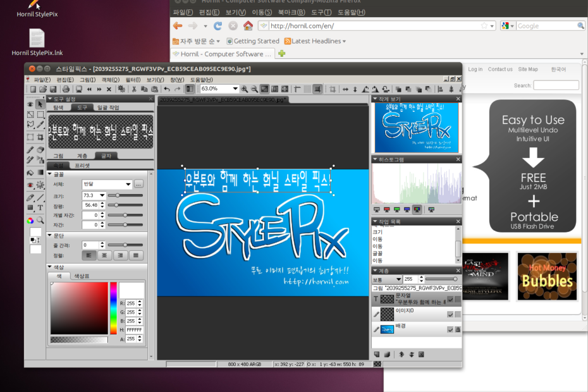Click Site Map link on Hornil website
Screen dimensions: 588x392
click(528, 70)
